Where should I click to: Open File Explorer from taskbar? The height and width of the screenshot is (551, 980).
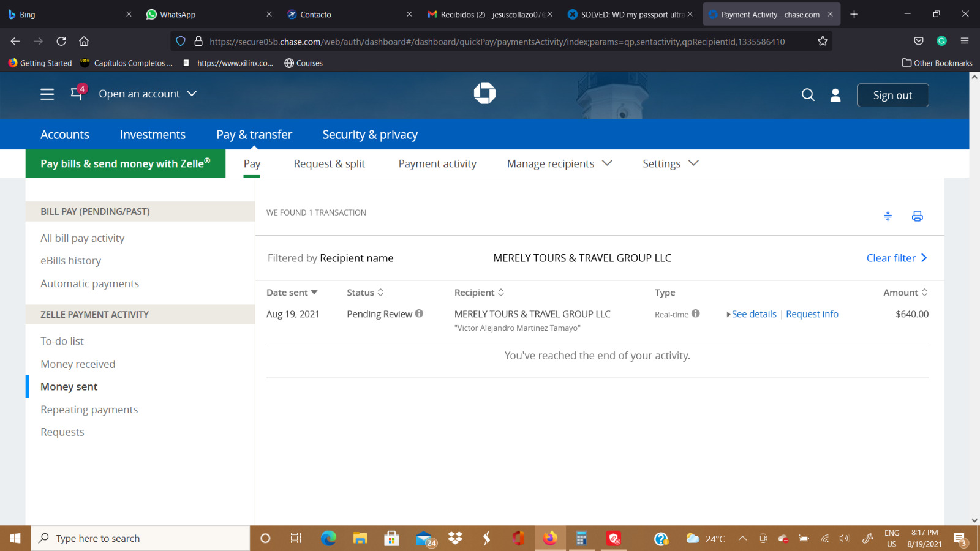tap(360, 538)
